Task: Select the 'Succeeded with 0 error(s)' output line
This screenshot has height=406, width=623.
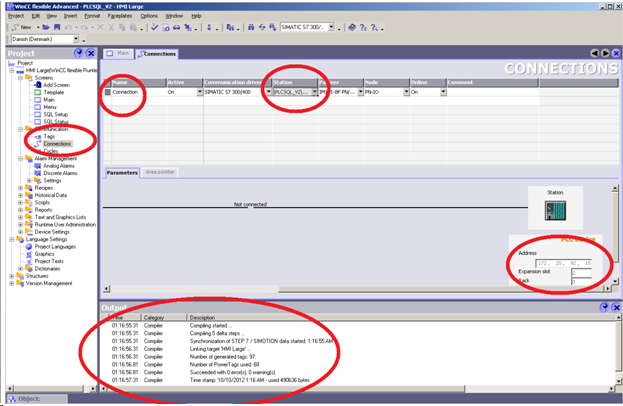Action: coord(232,372)
